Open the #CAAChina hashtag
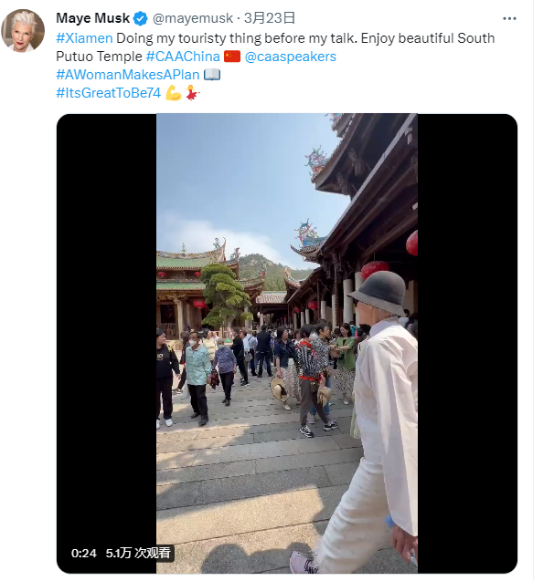Image resolution: width=554 pixels, height=582 pixels. coord(183,56)
